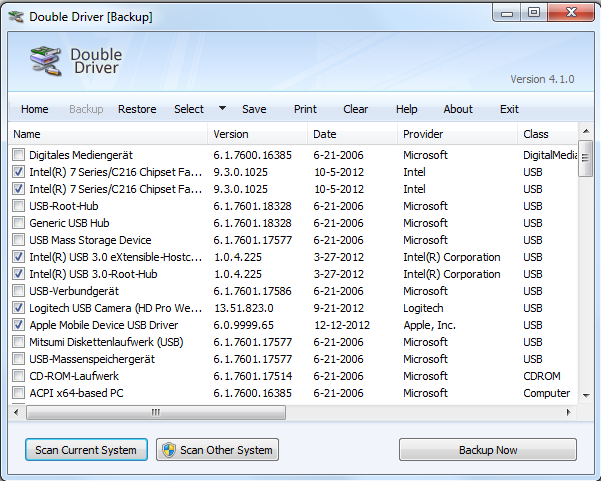Select the USB Mass Storage Device checkbox
Screen dimensions: 601x481
[18, 240]
